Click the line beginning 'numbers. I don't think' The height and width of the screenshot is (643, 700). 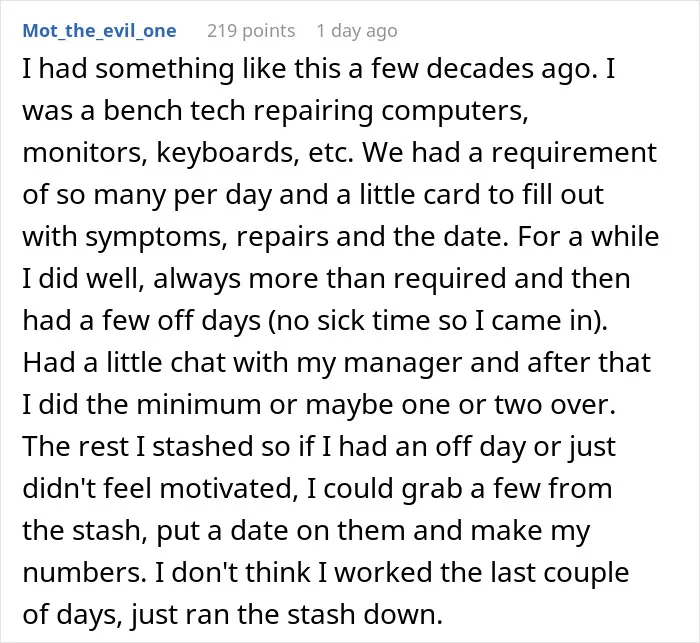[x=326, y=572]
